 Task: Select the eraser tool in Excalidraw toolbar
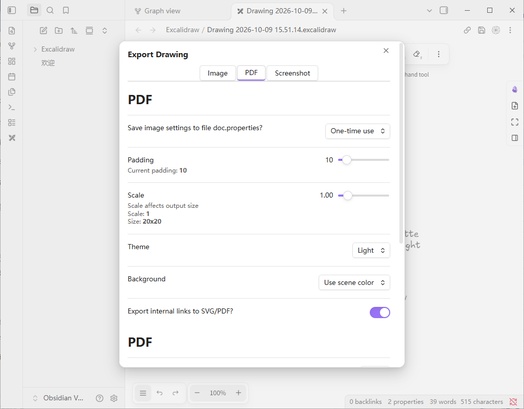click(x=417, y=54)
